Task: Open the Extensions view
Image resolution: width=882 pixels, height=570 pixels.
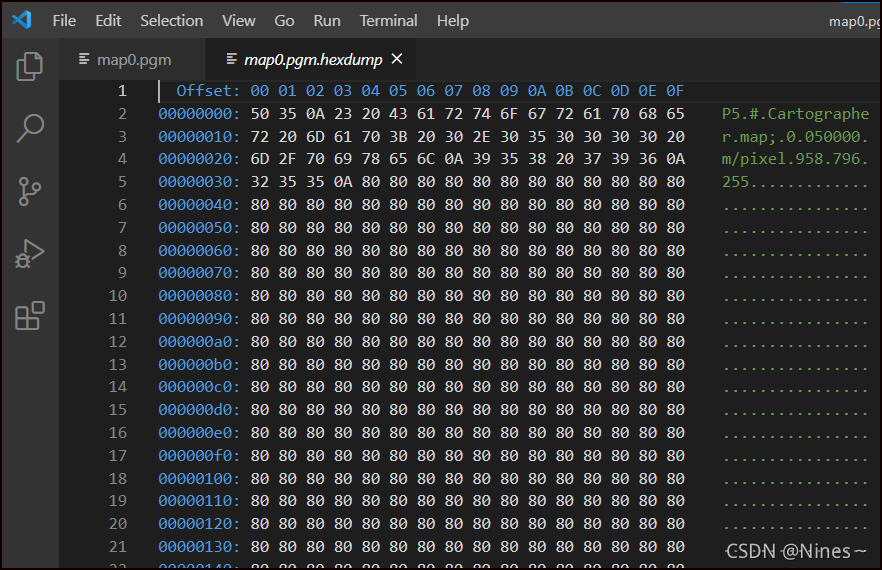Action: click(x=29, y=316)
